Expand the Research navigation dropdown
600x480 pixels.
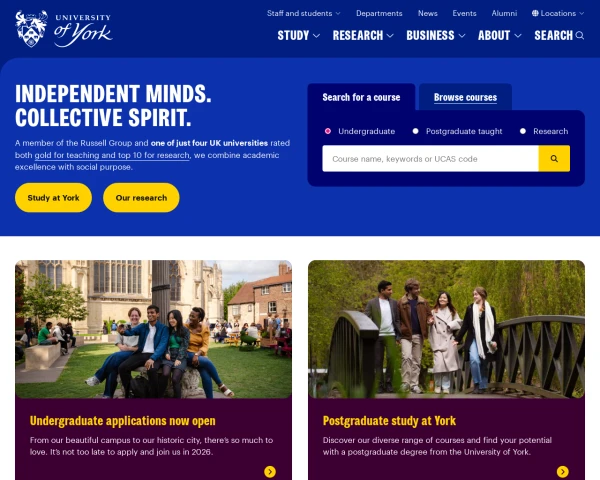tap(363, 36)
